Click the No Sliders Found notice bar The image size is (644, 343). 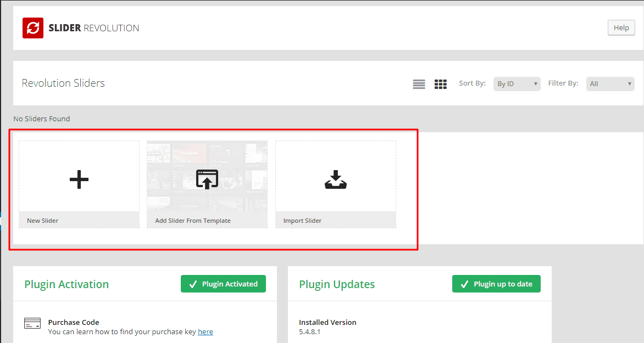41,119
